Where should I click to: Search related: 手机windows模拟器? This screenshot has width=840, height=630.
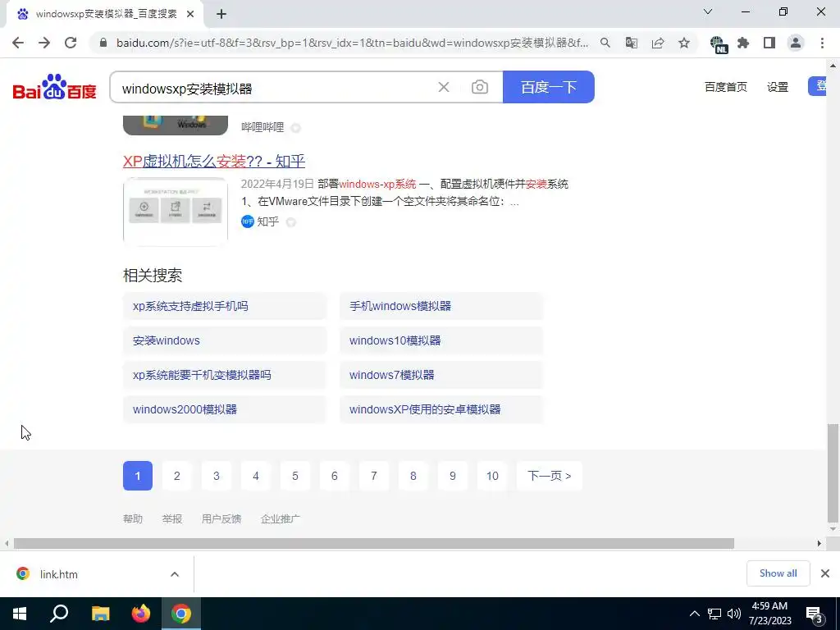pos(441,306)
